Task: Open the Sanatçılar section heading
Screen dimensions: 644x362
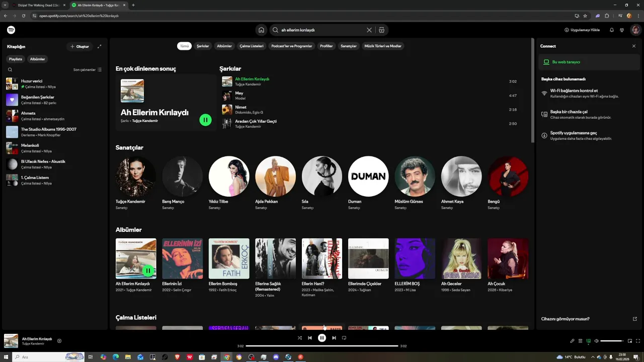Action: coord(129,147)
